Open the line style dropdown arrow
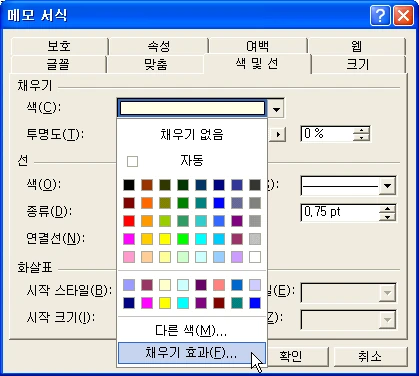The image size is (419, 376). pyautogui.click(x=387, y=186)
